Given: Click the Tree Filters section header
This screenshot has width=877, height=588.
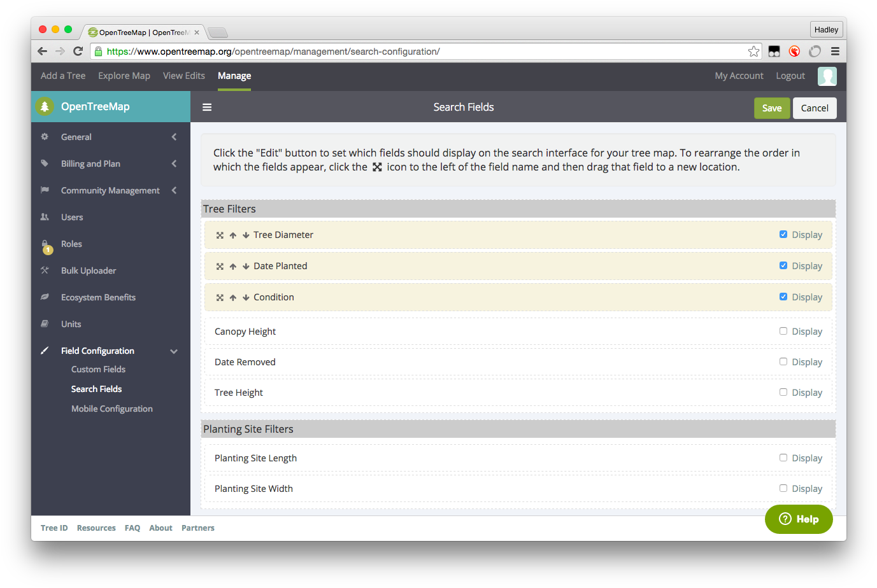Looking at the screenshot, I should coord(518,209).
